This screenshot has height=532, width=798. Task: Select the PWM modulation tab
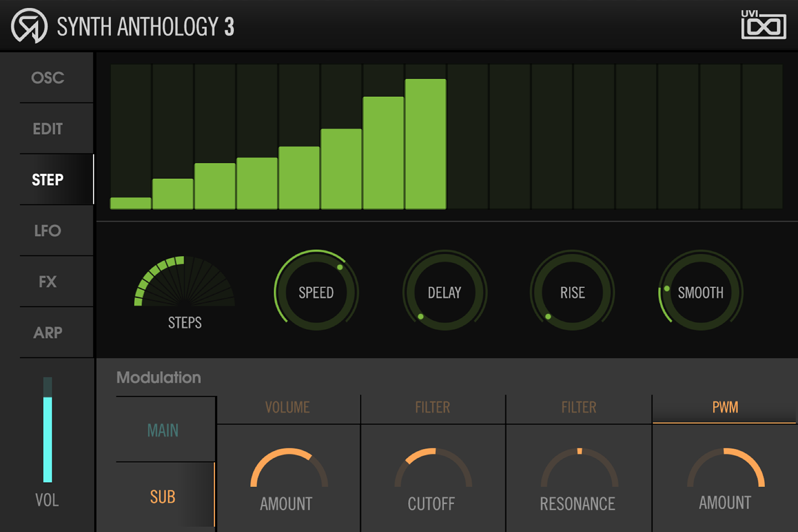pyautogui.click(x=724, y=407)
